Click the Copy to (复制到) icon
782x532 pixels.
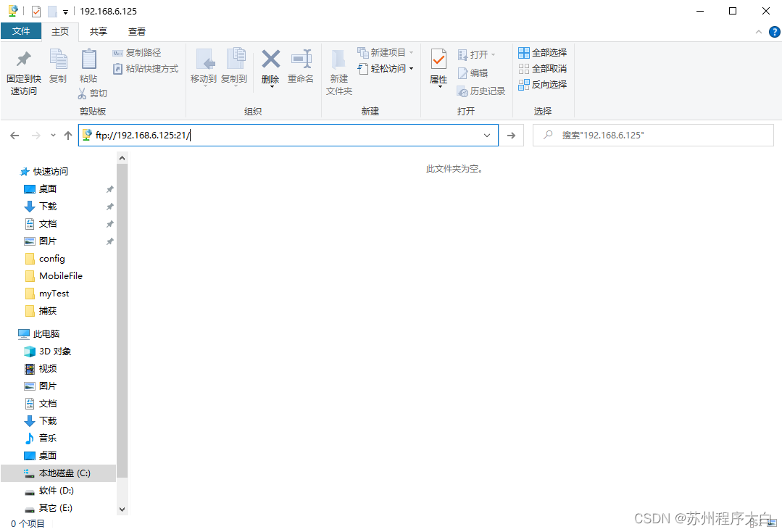tap(236, 59)
